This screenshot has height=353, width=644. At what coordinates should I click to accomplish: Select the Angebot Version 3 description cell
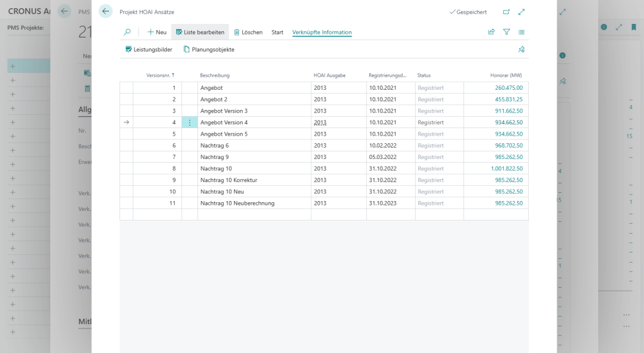click(x=254, y=111)
